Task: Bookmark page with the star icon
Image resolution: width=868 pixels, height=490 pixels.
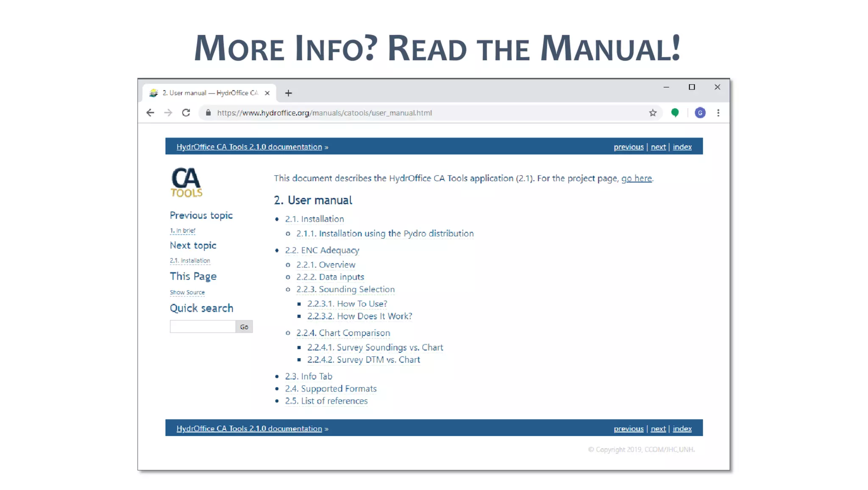Action: coord(653,113)
